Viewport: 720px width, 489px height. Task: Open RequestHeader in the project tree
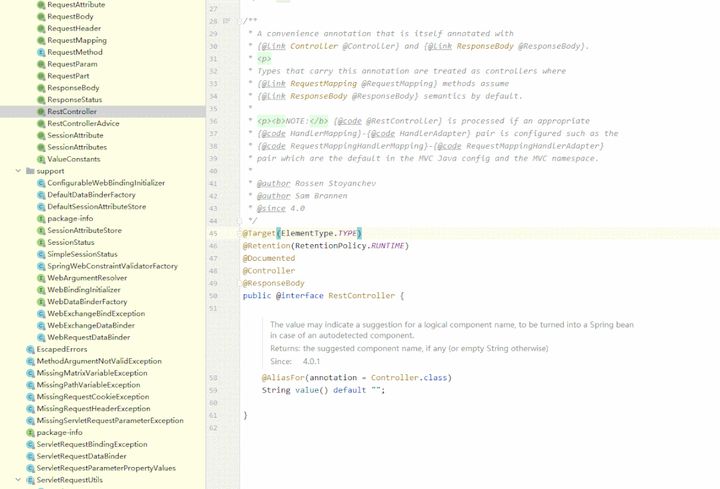click(x=74, y=28)
